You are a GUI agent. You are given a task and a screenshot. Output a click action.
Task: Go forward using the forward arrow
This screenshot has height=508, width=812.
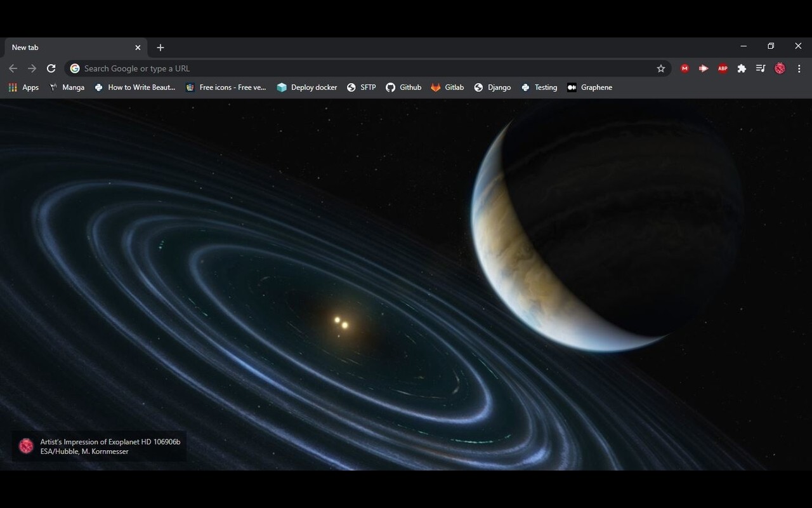point(32,69)
